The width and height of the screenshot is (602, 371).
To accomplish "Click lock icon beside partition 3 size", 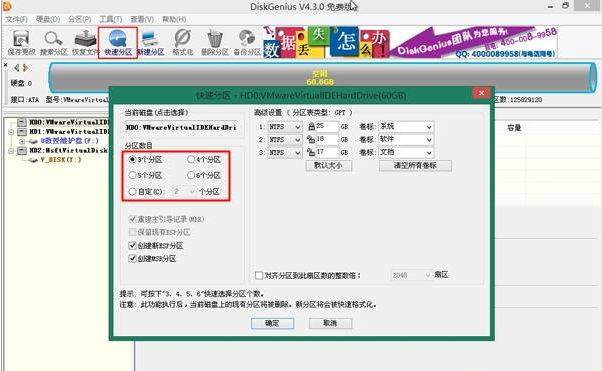I will pos(311,152).
